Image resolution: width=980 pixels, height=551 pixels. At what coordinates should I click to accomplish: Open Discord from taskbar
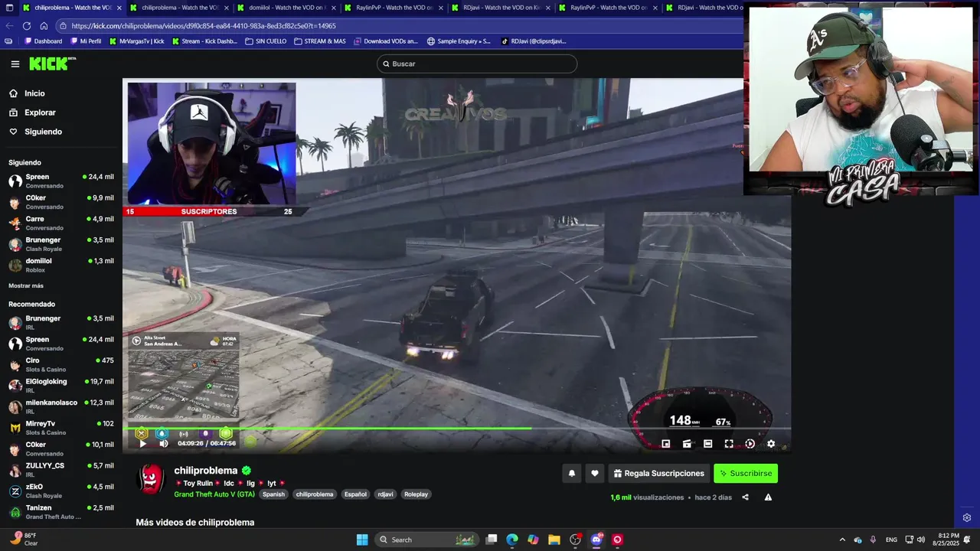click(596, 540)
